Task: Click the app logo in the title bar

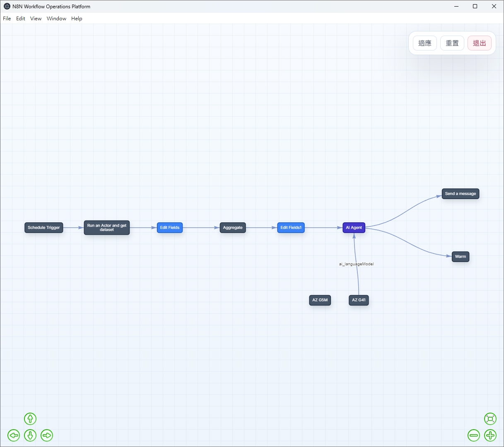Action: 7,6
